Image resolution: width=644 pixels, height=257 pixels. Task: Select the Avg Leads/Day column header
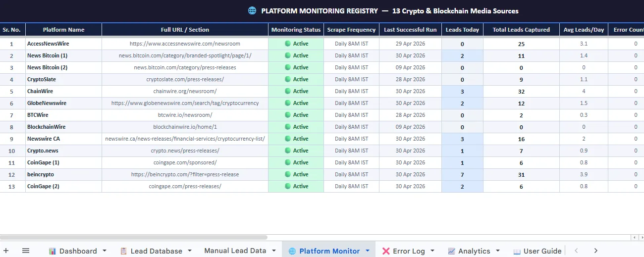pyautogui.click(x=584, y=30)
